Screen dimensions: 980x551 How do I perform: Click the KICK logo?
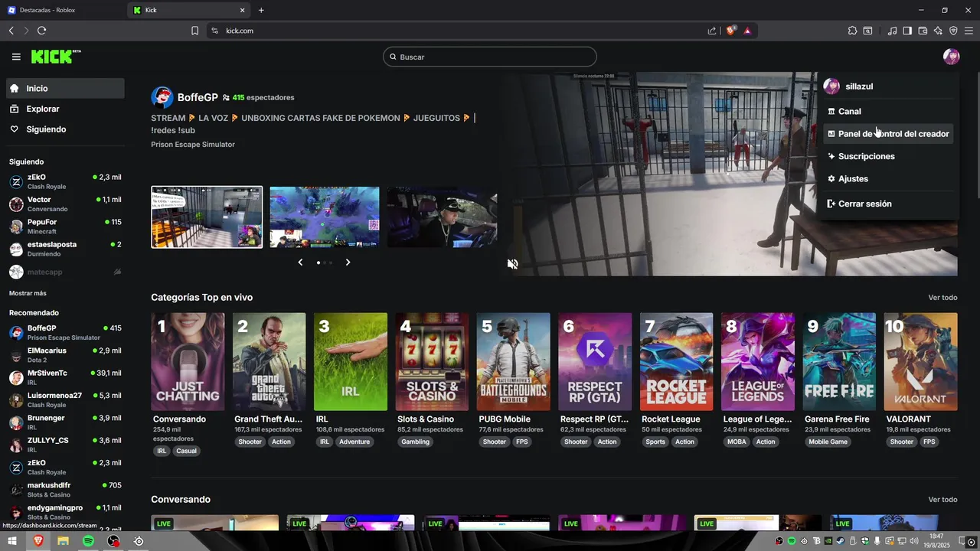point(55,57)
